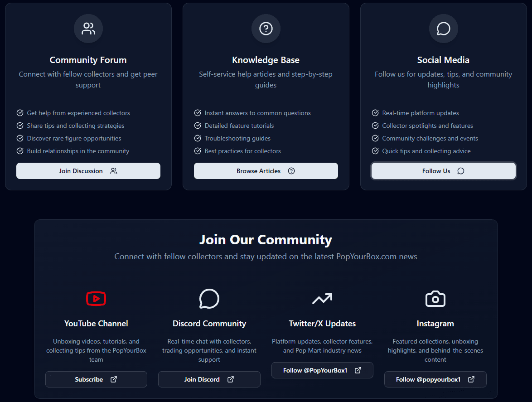Screen dimensions: 532x402
Task: Open Browse Articles in Knowledge Base
Action: click(x=266, y=171)
